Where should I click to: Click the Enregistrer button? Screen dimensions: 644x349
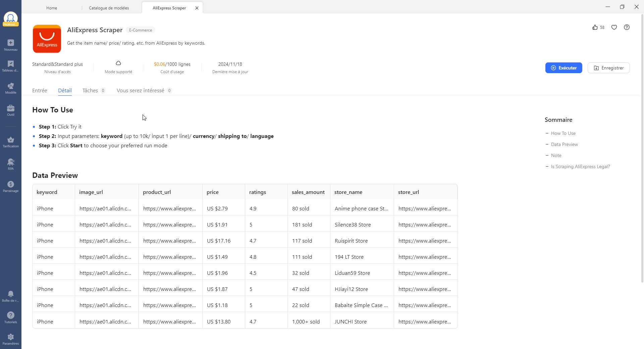[608, 68]
